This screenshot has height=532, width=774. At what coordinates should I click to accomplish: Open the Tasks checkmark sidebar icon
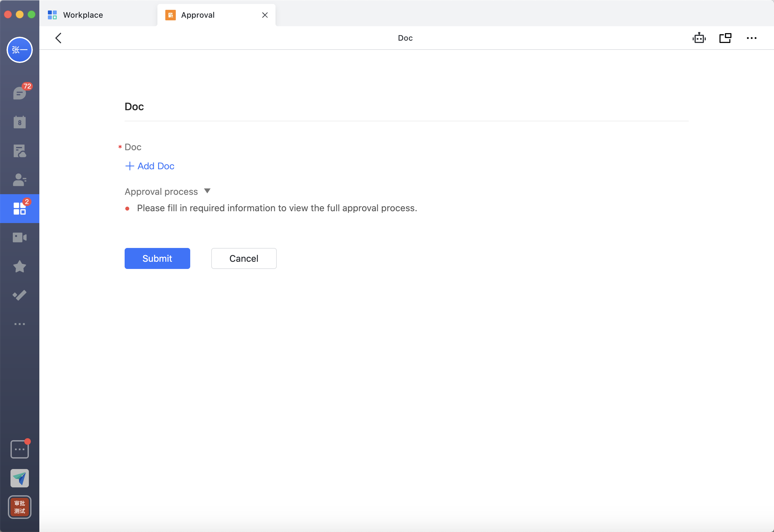click(x=20, y=295)
